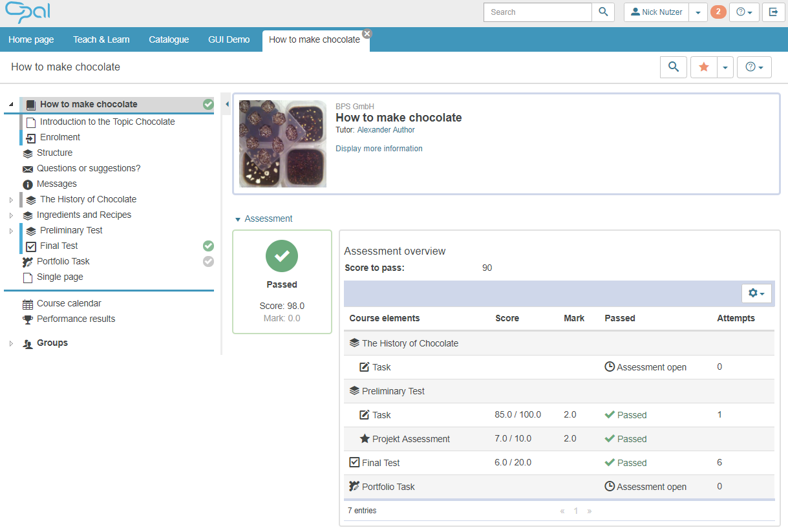Image resolution: width=788 pixels, height=532 pixels.
Task: Open the Nick Nutzer user dropdown arrow
Action: (x=697, y=12)
